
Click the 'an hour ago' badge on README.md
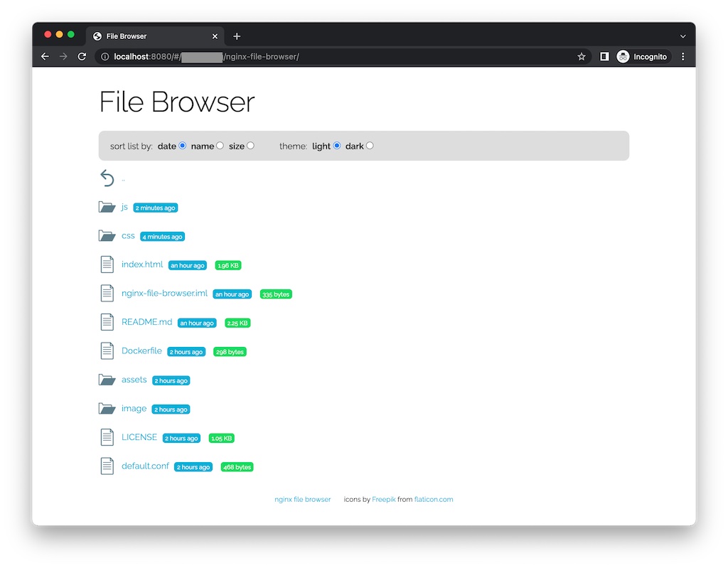tap(197, 323)
